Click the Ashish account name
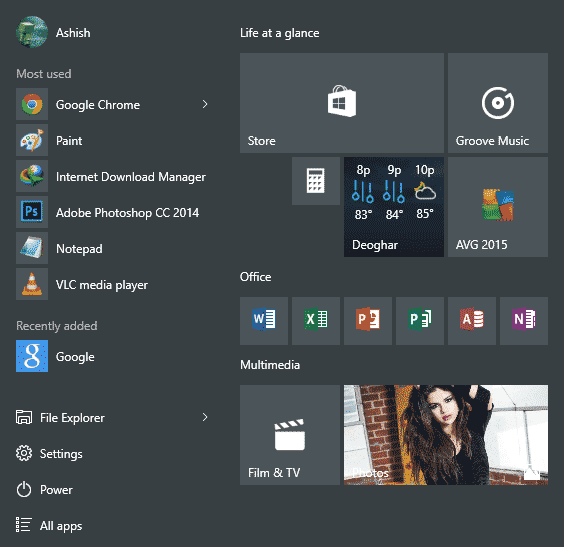Screen dimensions: 564x547 [73, 33]
